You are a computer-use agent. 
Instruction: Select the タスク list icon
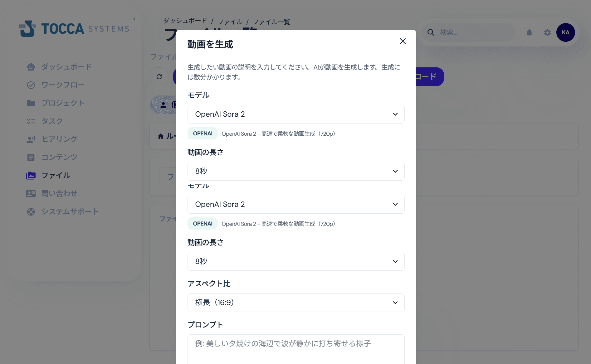pyautogui.click(x=31, y=121)
